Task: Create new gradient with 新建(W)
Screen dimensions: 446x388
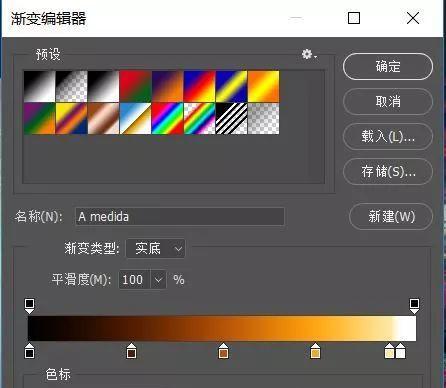Action: (x=391, y=216)
